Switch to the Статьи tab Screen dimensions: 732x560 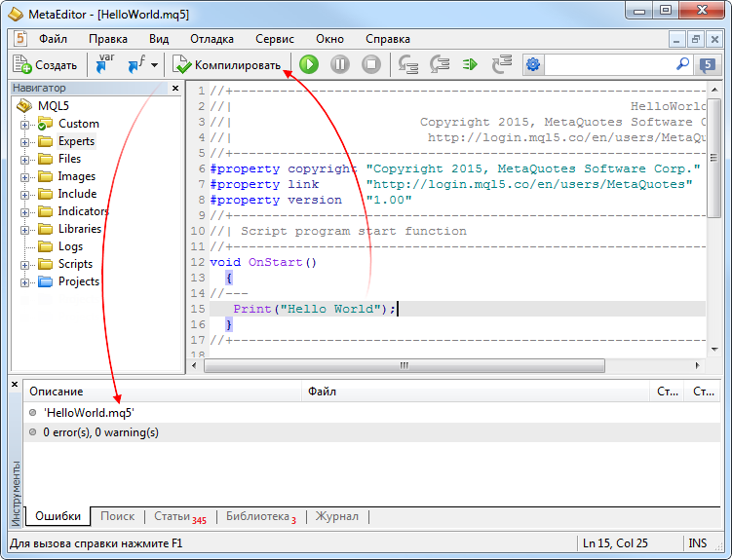[179, 516]
